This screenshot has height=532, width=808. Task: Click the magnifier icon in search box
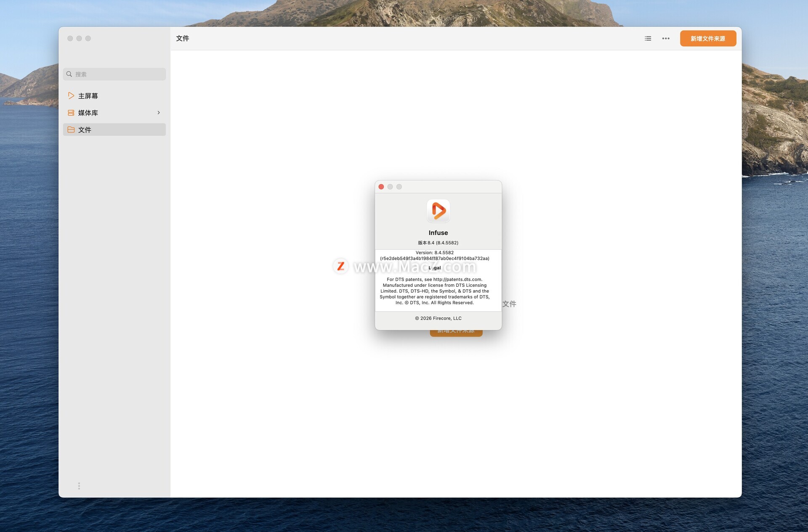click(69, 74)
